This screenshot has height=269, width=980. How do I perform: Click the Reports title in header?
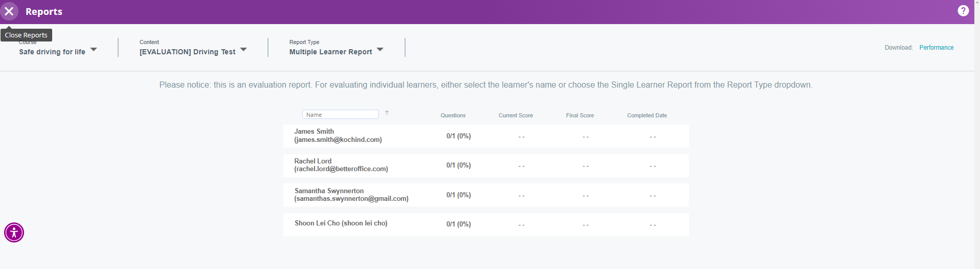[x=44, y=12]
